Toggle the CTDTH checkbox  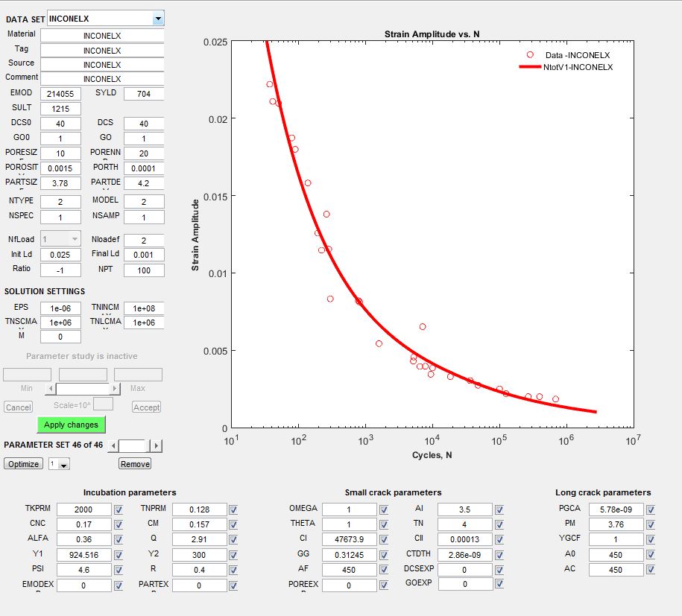pos(499,555)
